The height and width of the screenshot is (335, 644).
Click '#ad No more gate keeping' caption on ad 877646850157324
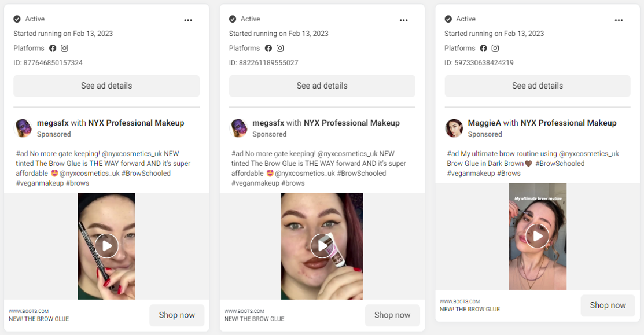[x=103, y=168]
